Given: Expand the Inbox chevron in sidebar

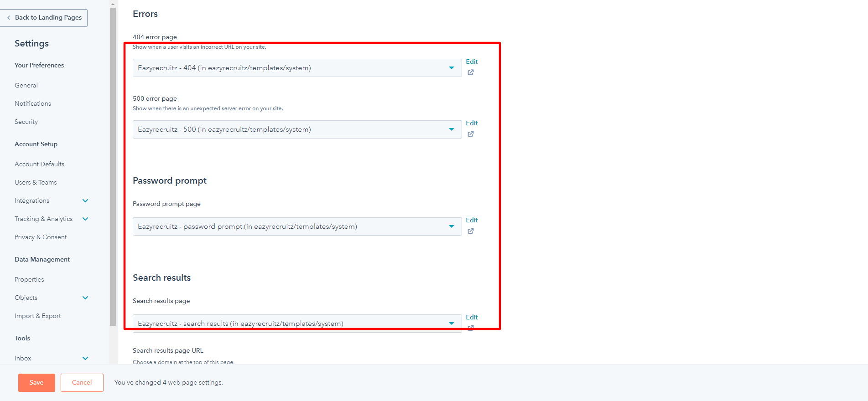Looking at the screenshot, I should [x=85, y=358].
